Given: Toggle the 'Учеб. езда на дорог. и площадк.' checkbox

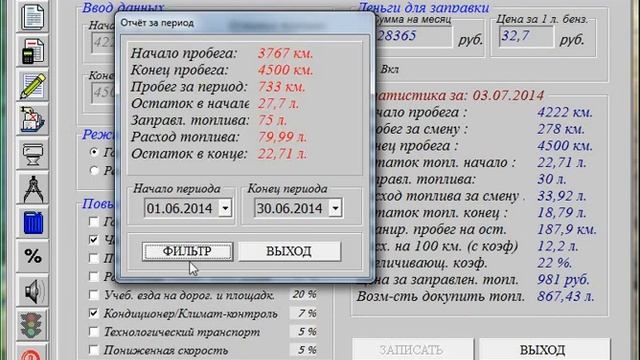Looking at the screenshot, I should coord(94,295).
